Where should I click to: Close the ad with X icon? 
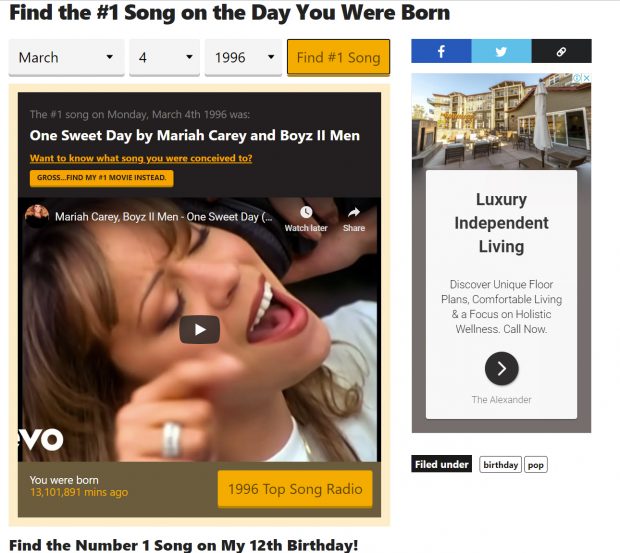(x=587, y=78)
